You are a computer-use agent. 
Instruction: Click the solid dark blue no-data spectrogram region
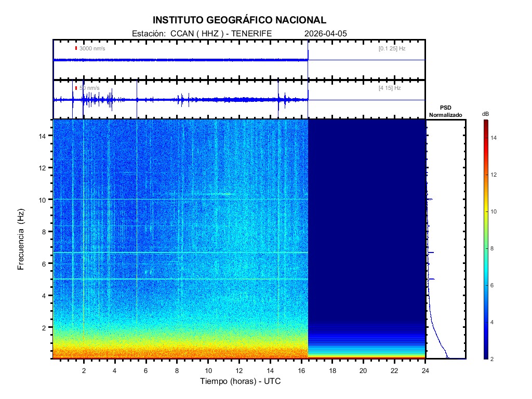tap(367, 218)
